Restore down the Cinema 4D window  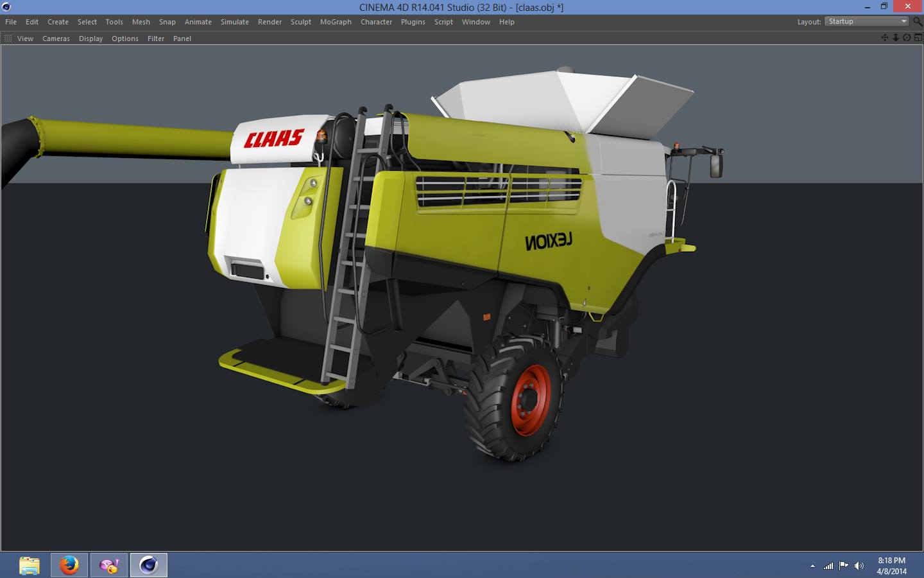[x=884, y=6]
